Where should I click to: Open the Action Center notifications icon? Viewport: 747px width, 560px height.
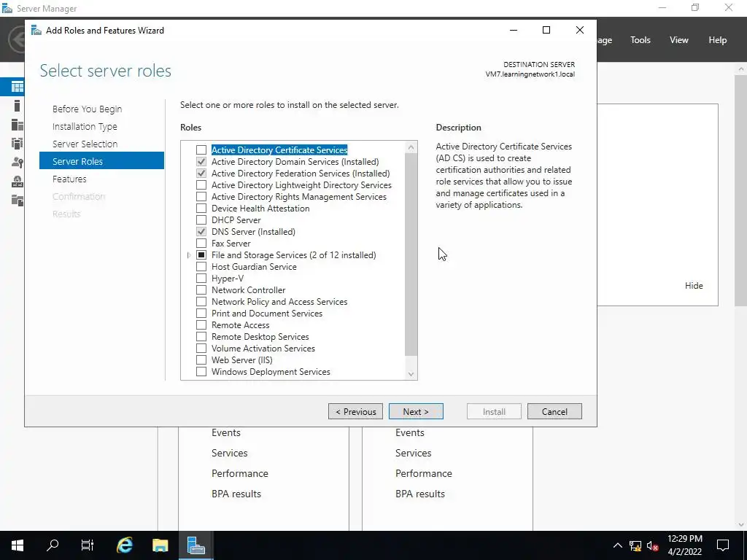tap(723, 545)
